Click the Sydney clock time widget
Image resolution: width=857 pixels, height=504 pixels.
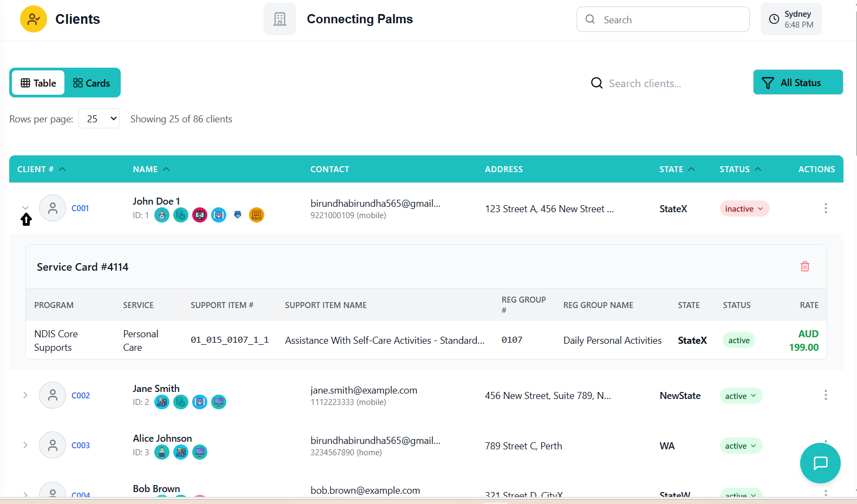click(x=790, y=19)
